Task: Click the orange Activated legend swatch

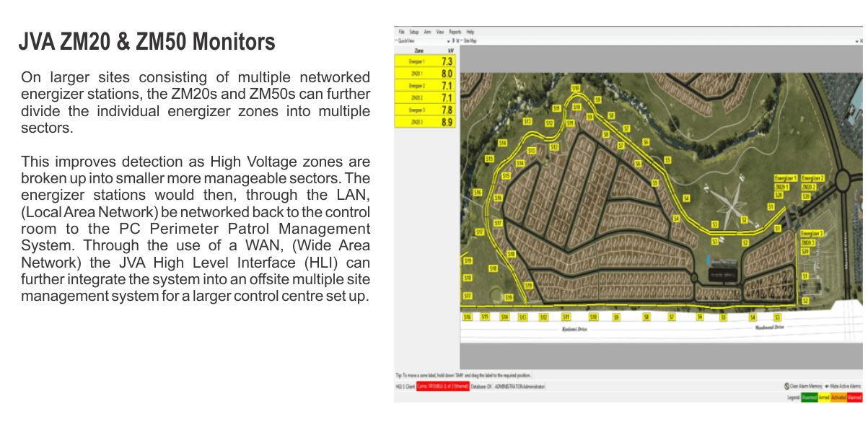Action: (x=838, y=397)
